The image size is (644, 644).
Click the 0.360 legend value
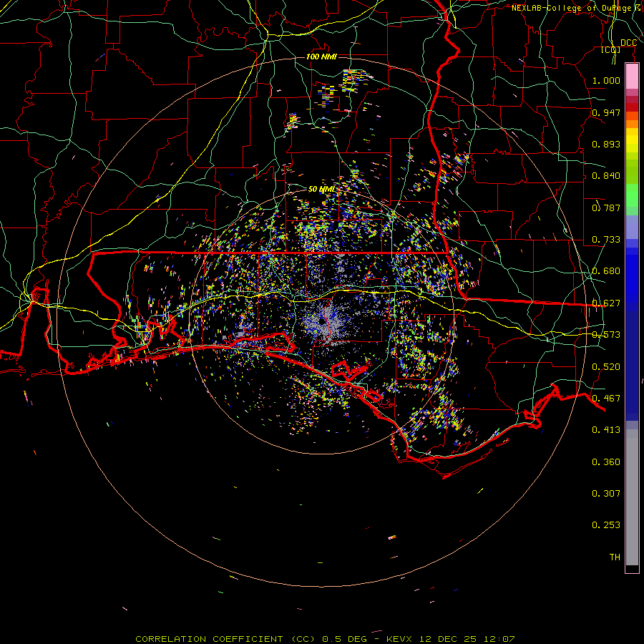click(x=606, y=462)
